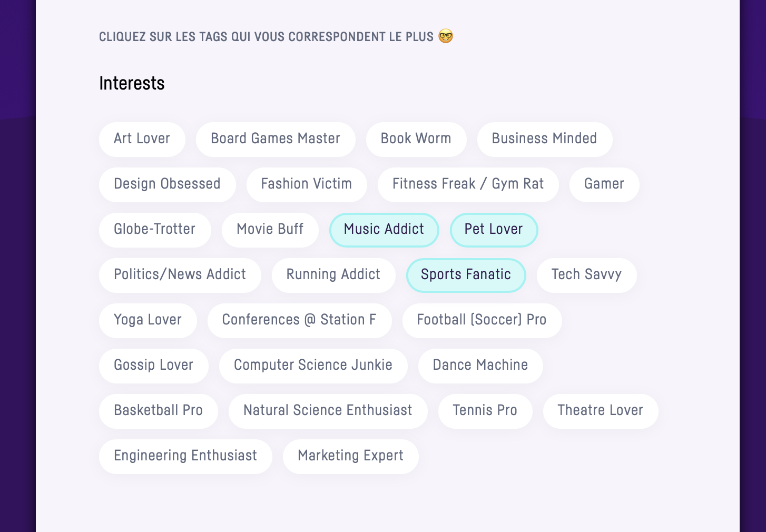Select the Gamer interest tag

604,184
